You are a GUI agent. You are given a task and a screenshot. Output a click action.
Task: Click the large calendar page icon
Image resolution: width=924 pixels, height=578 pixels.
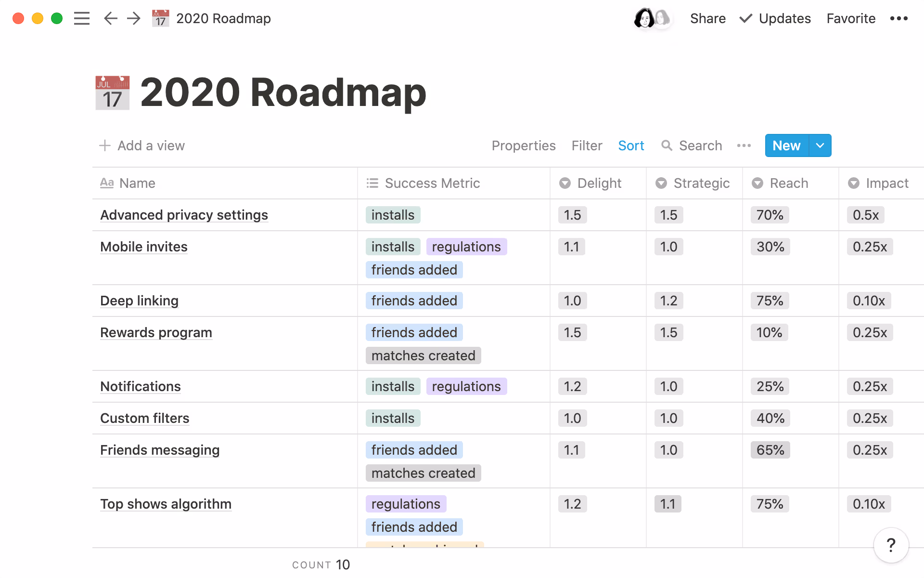tap(112, 92)
